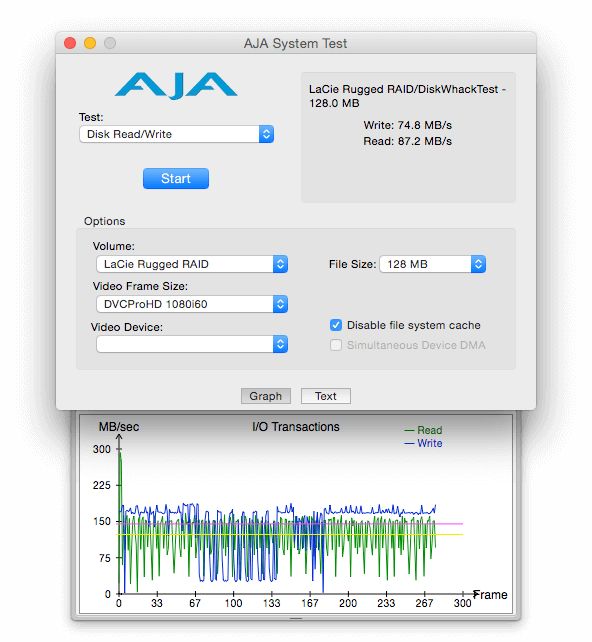Start the disk read/write test
The image size is (592, 642).
click(176, 179)
